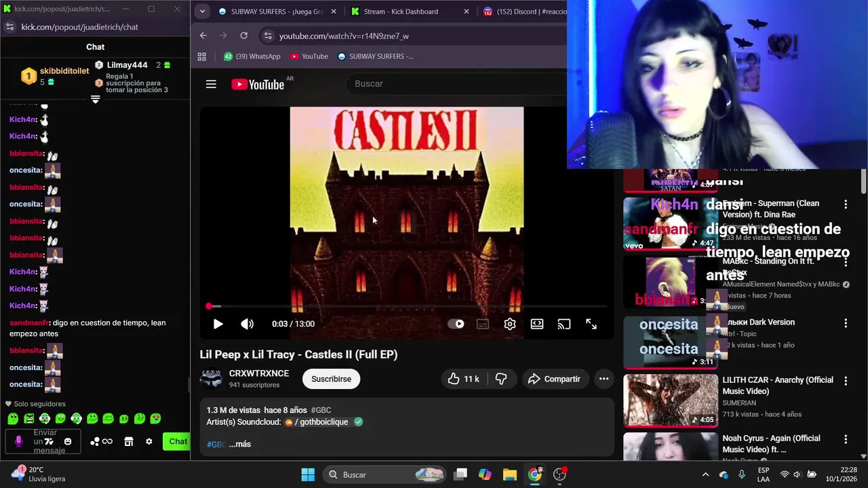Close the Stream - Kick Dashboard tab
This screenshot has height=488, width=868.
(467, 12)
